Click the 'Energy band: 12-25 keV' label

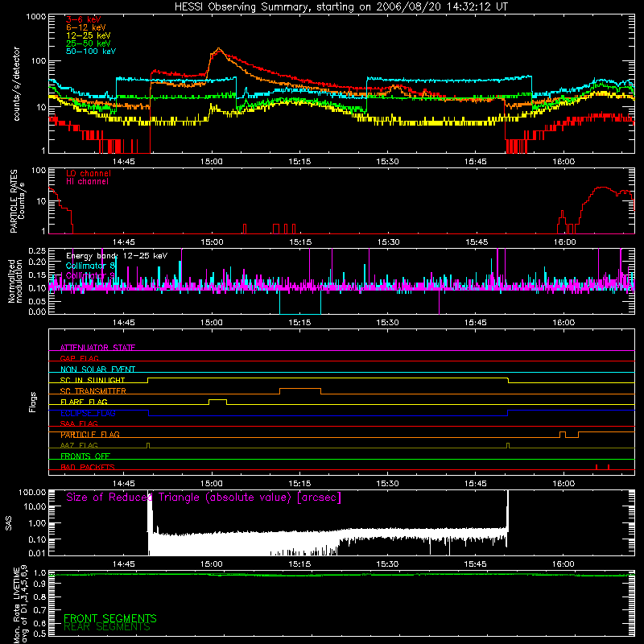pos(117,256)
